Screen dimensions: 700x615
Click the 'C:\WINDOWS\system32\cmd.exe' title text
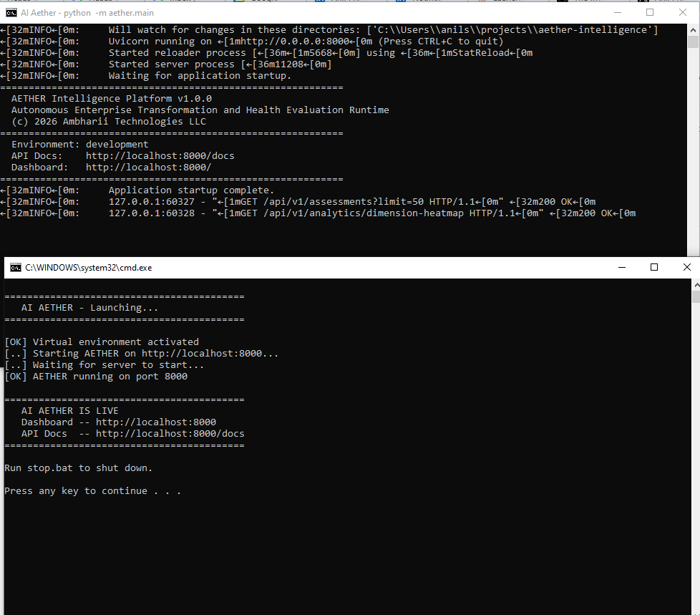[x=88, y=268]
